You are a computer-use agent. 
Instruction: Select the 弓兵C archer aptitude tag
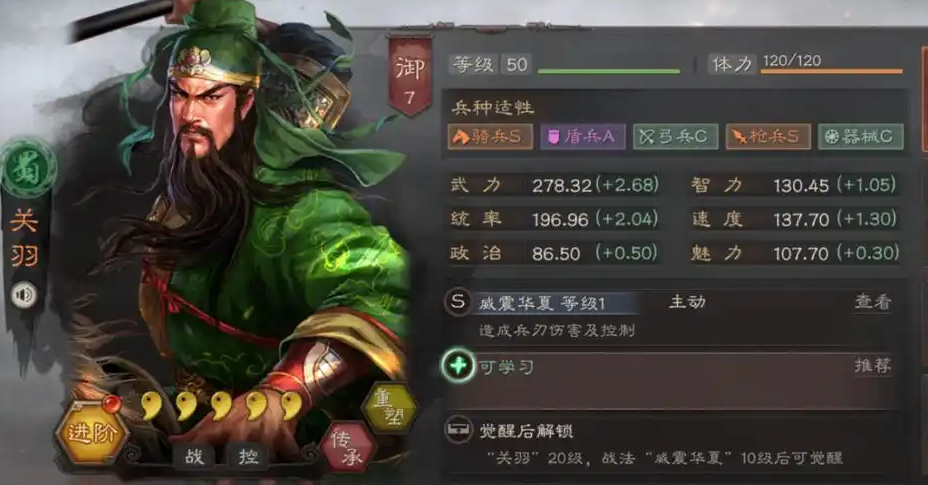point(675,137)
